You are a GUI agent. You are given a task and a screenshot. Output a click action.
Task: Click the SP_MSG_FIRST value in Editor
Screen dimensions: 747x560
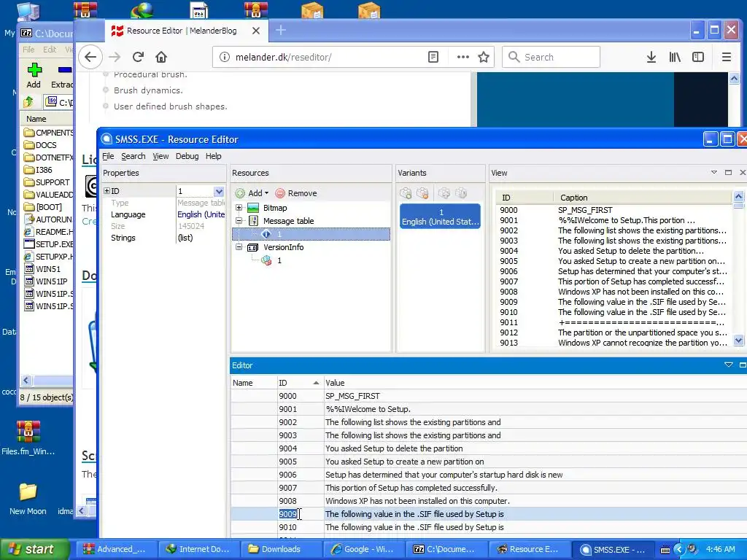click(x=352, y=396)
